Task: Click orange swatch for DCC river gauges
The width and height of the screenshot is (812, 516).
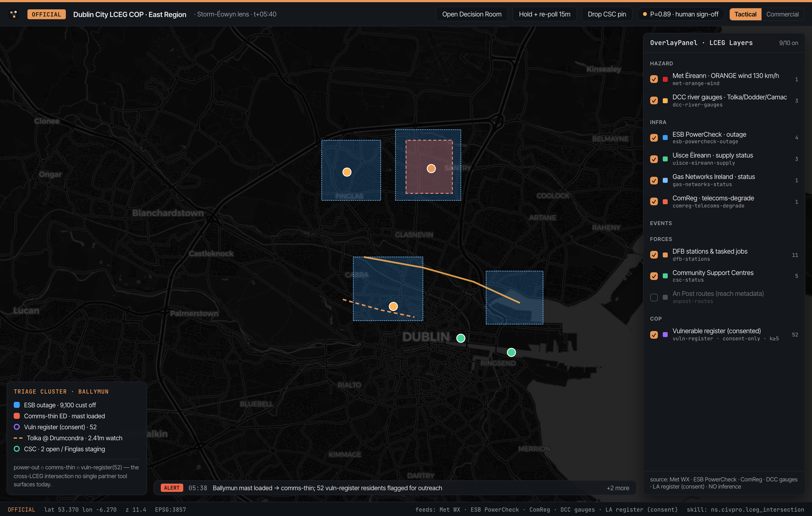Action: (x=665, y=100)
